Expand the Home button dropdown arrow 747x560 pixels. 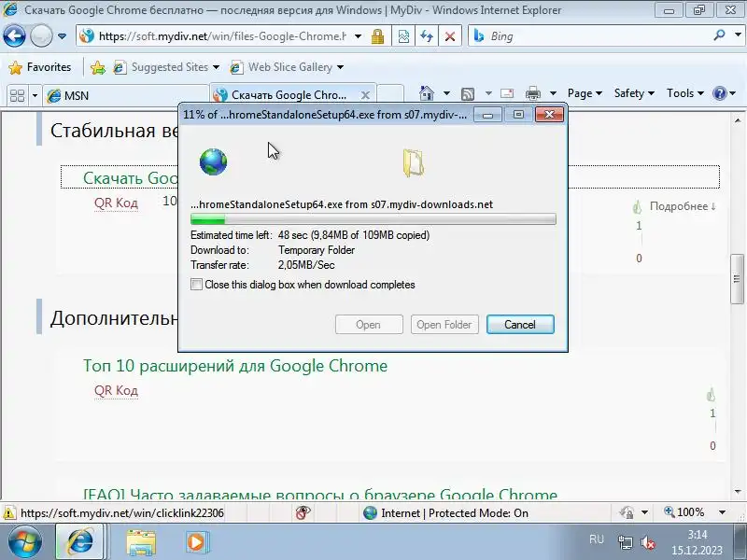tap(446, 93)
